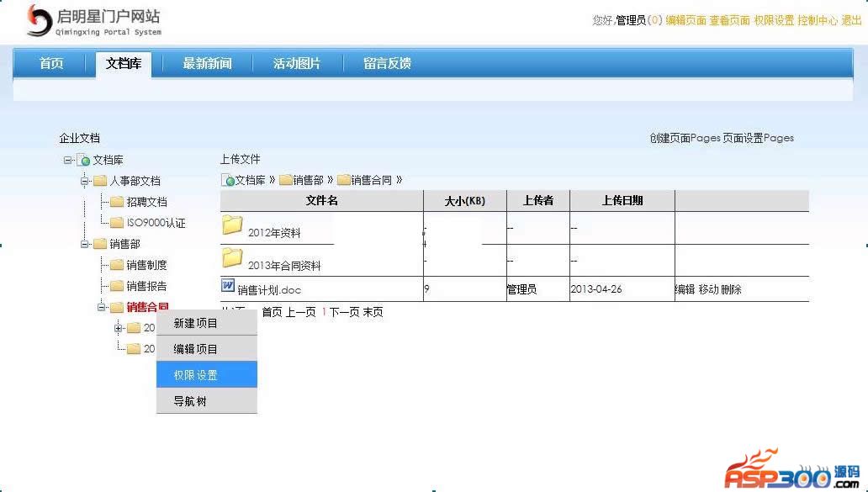Click the 上传文件 link

(241, 160)
